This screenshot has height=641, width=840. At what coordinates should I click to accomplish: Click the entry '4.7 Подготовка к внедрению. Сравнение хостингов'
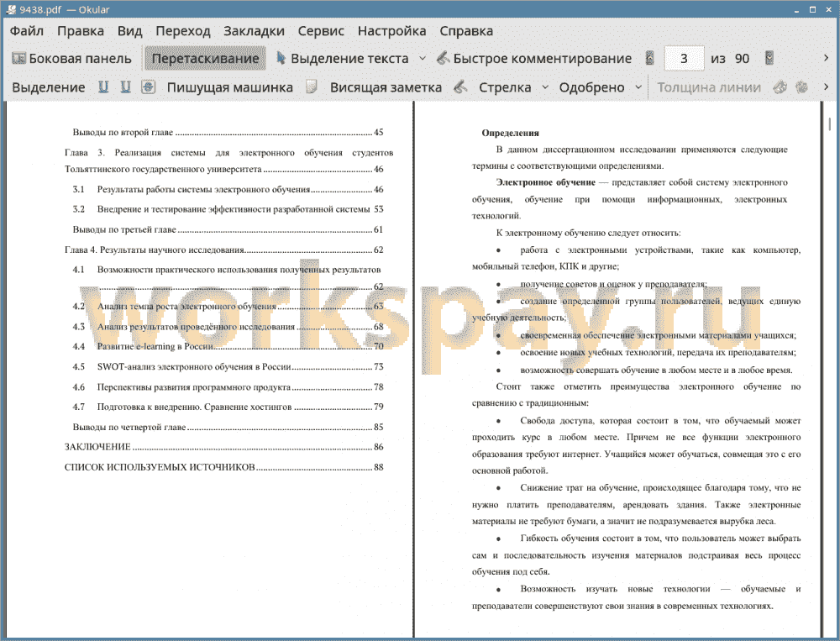click(228, 407)
